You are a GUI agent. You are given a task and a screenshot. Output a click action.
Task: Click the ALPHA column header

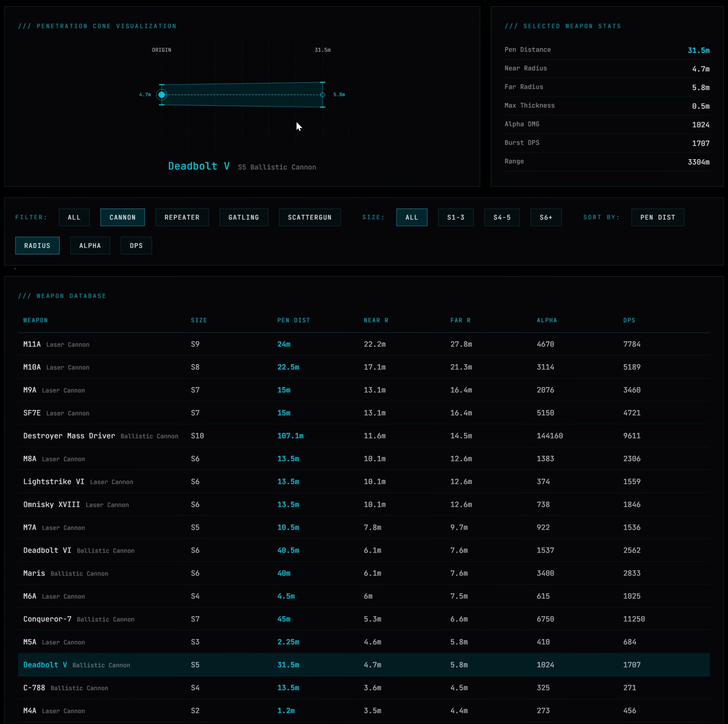tap(547, 320)
